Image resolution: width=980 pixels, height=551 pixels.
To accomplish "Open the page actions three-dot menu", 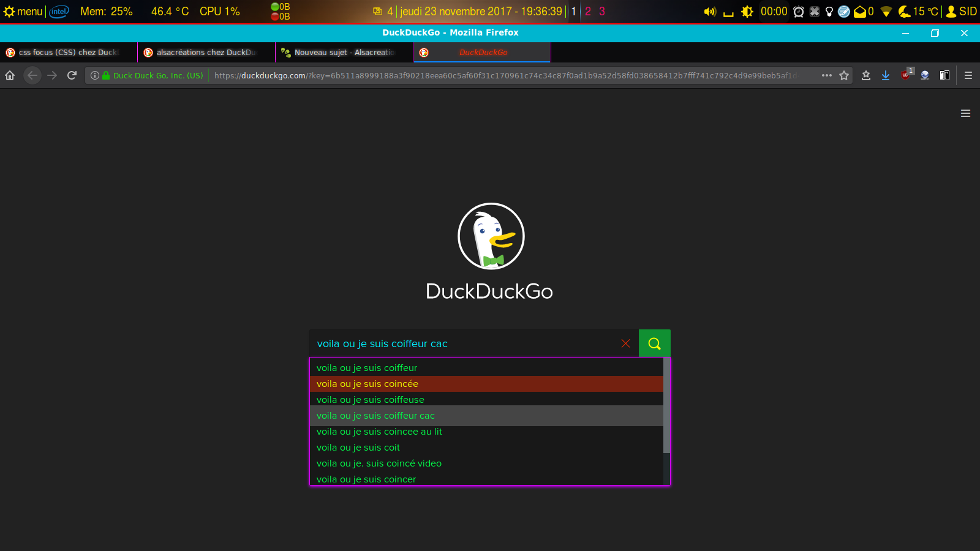I will click(827, 75).
